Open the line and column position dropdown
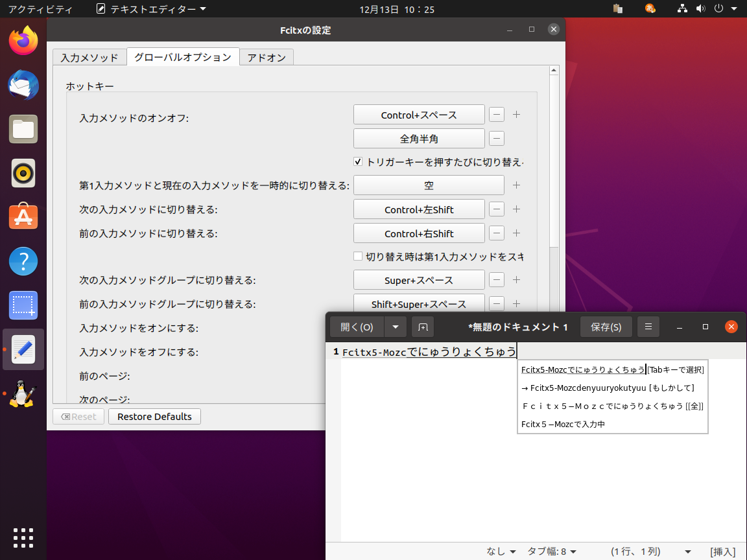The image size is (747, 560). tap(651, 551)
